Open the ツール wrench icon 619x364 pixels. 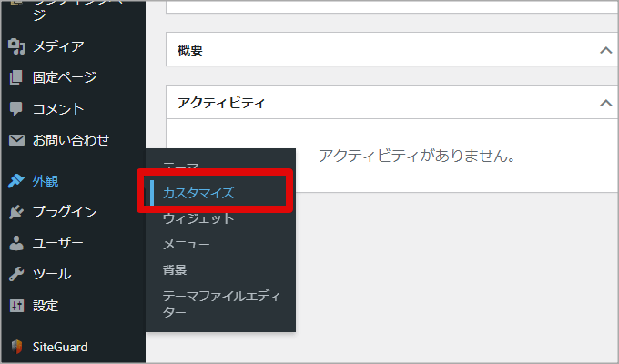(x=16, y=274)
